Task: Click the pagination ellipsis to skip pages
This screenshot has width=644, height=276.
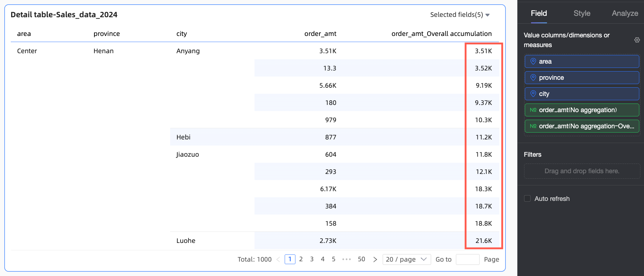Action: pos(346,259)
